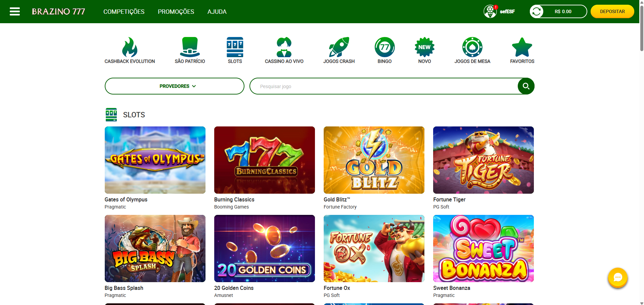The image size is (644, 305).
Task: Open the Jogos de Mesa section
Action: point(472,47)
